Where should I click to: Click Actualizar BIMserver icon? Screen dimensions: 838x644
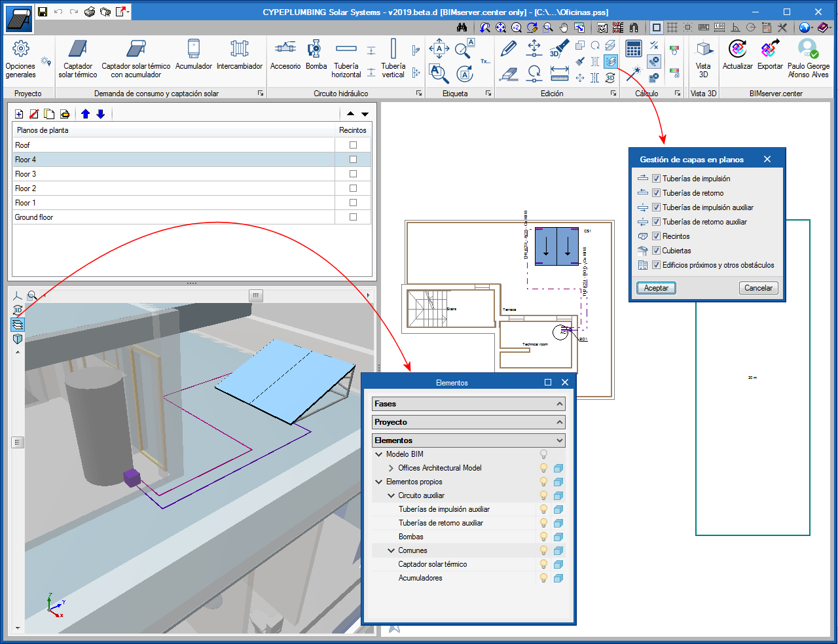(x=738, y=55)
